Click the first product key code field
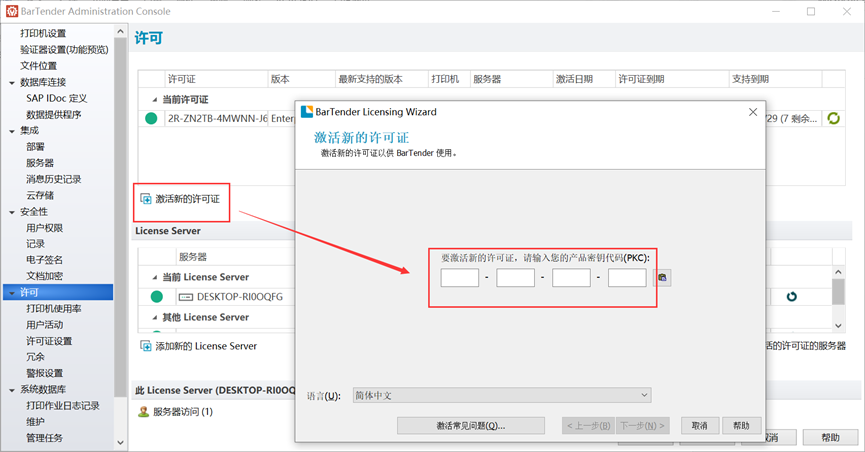Image resolution: width=865 pixels, height=452 pixels. click(x=460, y=277)
